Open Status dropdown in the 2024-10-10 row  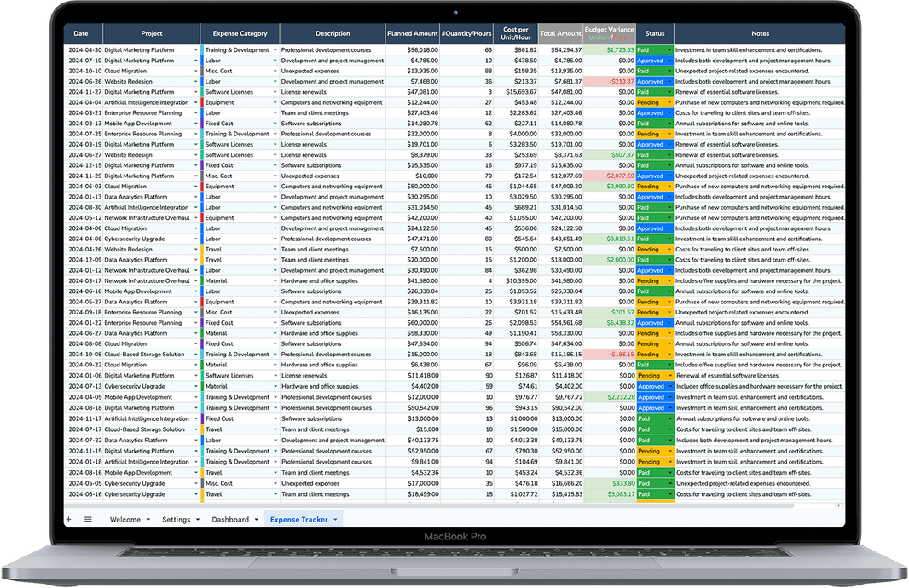click(669, 72)
